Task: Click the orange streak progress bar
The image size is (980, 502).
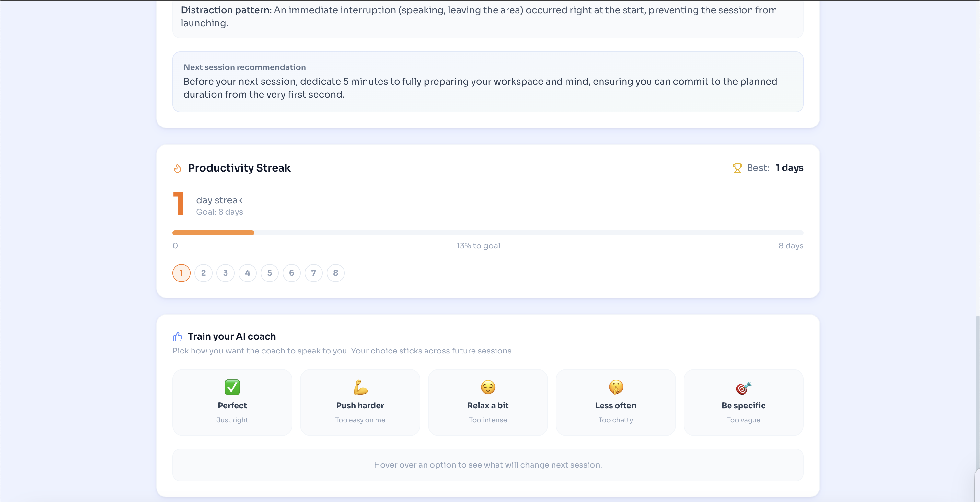Action: (x=213, y=233)
